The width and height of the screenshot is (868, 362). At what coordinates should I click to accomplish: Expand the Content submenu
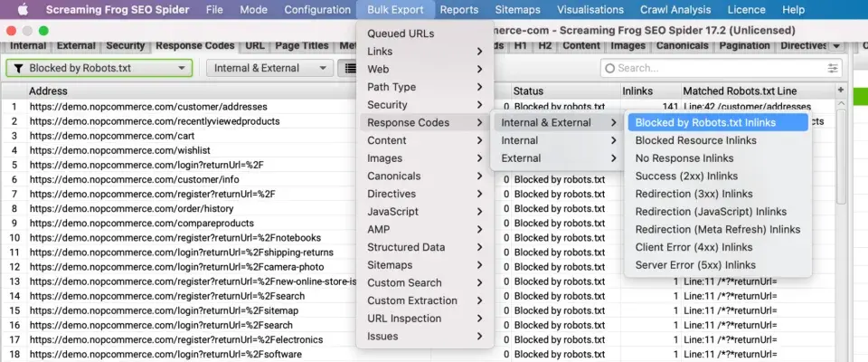(425, 140)
